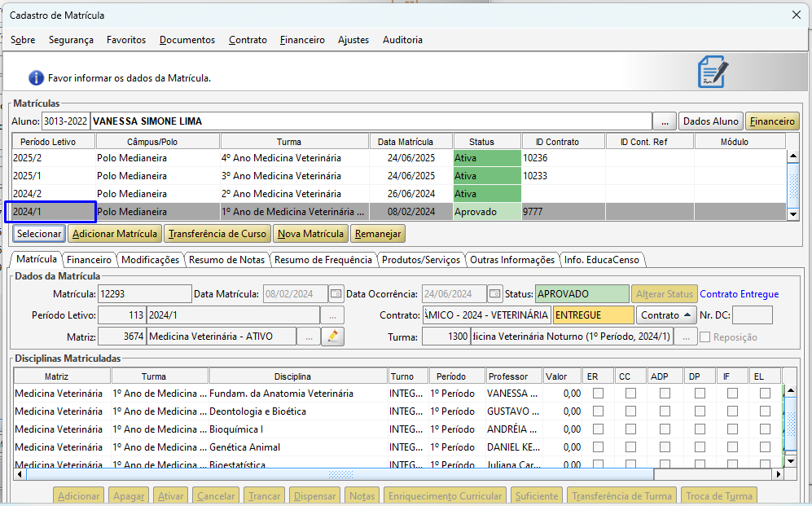Click the Professor column header
The image size is (812, 506).
point(514,376)
